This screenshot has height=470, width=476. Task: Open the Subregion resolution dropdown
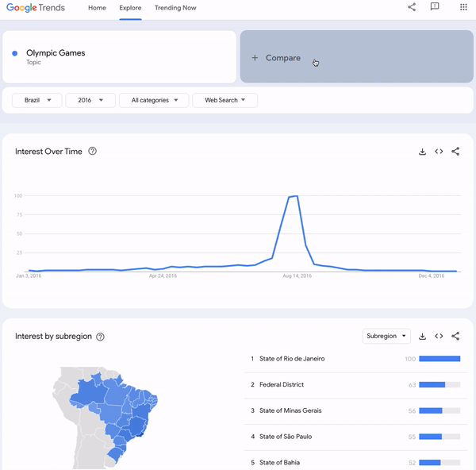(x=386, y=336)
